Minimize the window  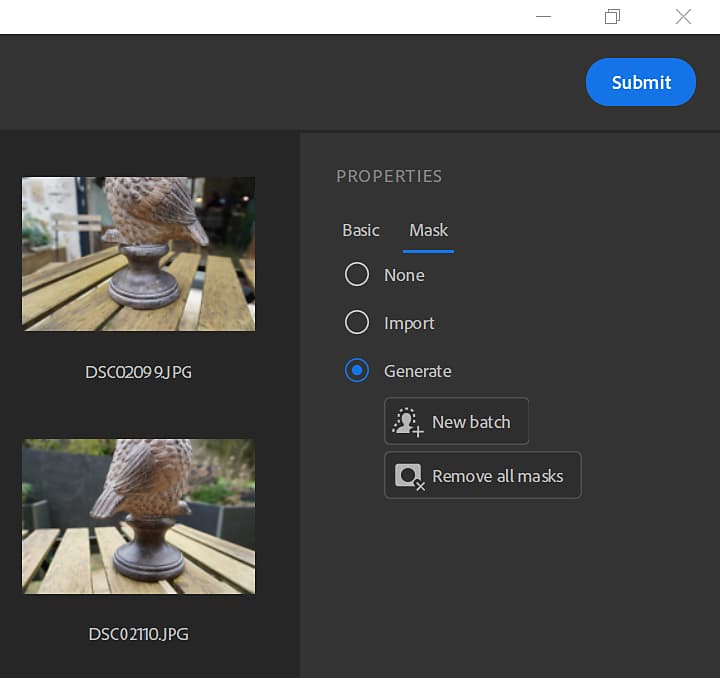pos(543,17)
